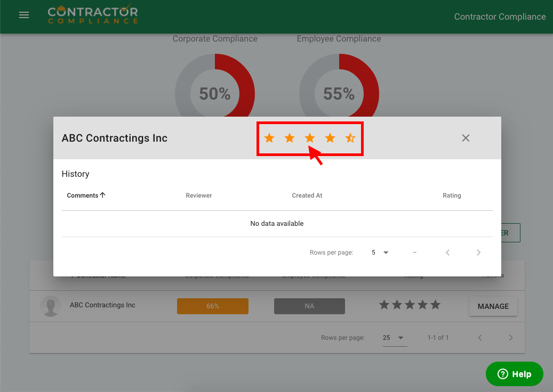The image size is (553, 392).
Task: Select the fourth rating star in dialog
Action: coord(330,138)
